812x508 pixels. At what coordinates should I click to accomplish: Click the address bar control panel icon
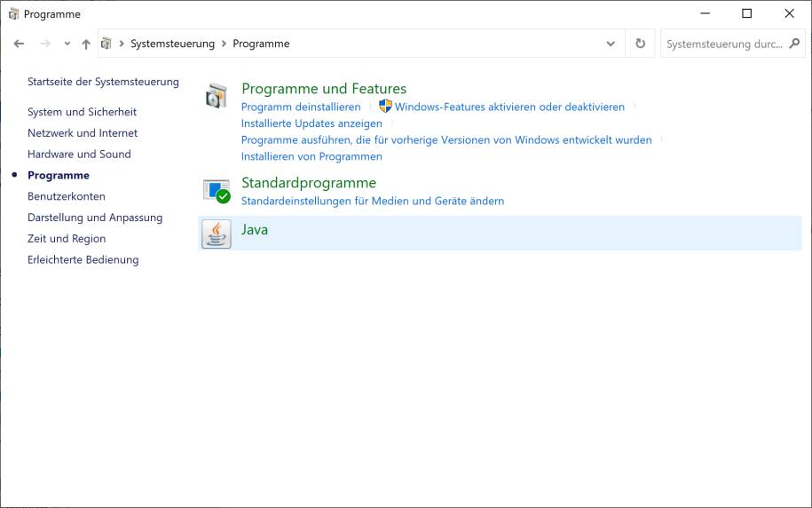coord(107,44)
